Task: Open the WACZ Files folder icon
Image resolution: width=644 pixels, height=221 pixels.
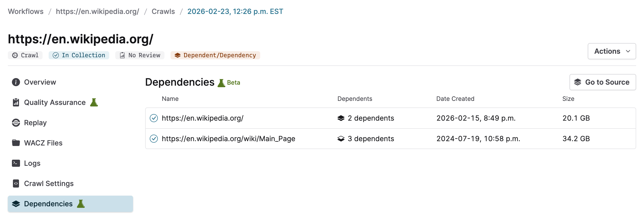Action: (16, 143)
